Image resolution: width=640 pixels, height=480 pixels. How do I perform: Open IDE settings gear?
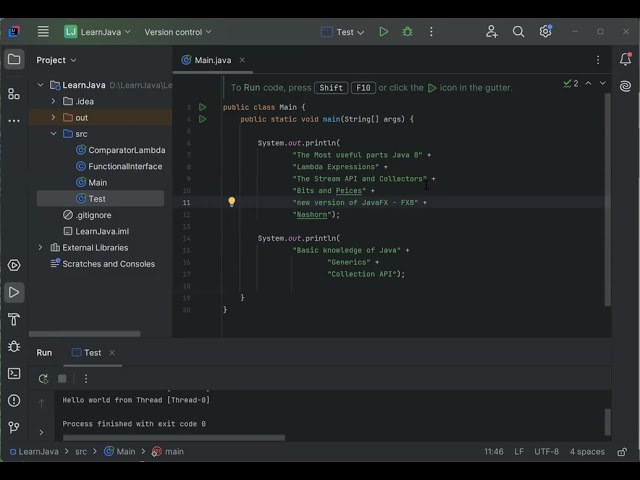(x=545, y=31)
